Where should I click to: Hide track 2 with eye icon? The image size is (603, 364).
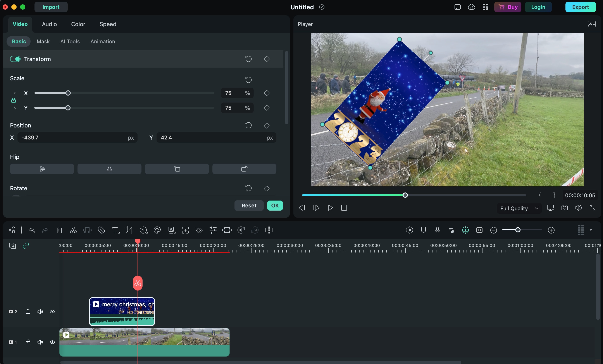coord(52,312)
